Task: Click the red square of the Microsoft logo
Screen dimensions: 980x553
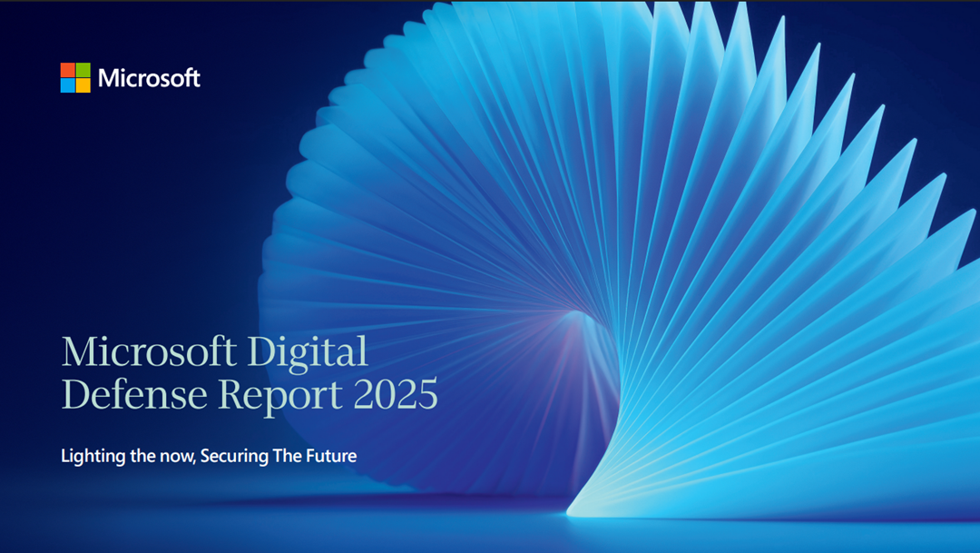Action: pos(67,70)
